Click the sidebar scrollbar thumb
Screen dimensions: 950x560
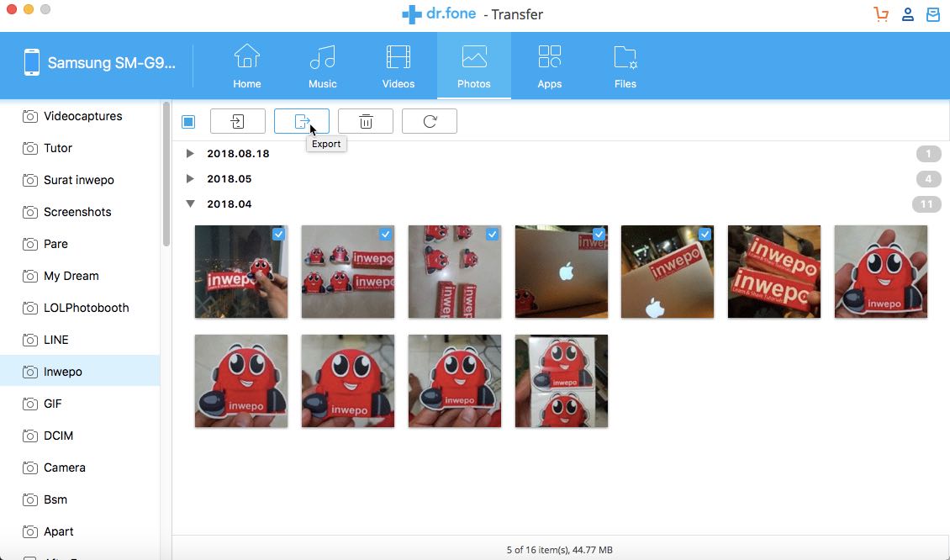coord(166,174)
